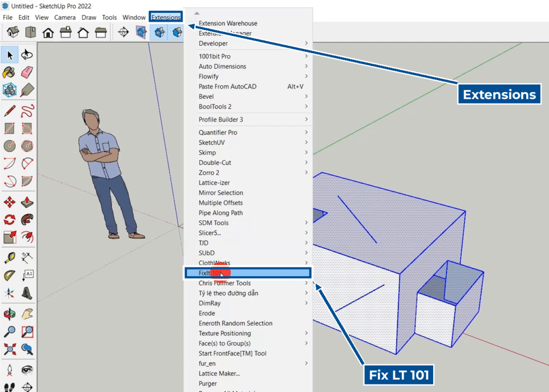Select the Rotate tool
549x392 pixels.
click(x=10, y=220)
